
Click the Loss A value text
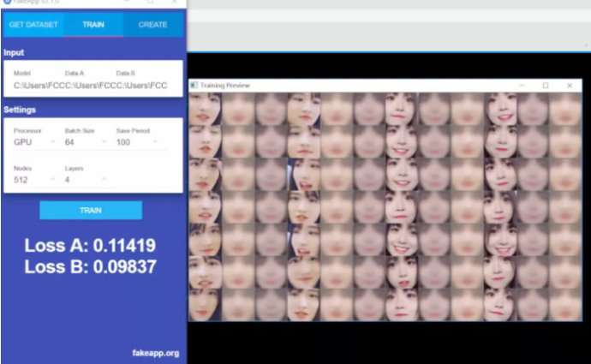(x=90, y=246)
